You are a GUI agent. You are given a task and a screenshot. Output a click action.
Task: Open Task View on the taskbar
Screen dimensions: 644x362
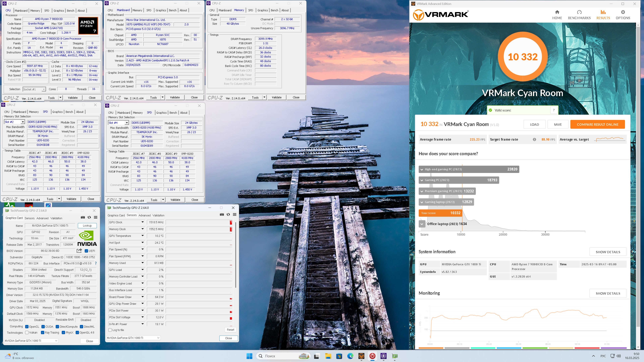click(x=316, y=356)
